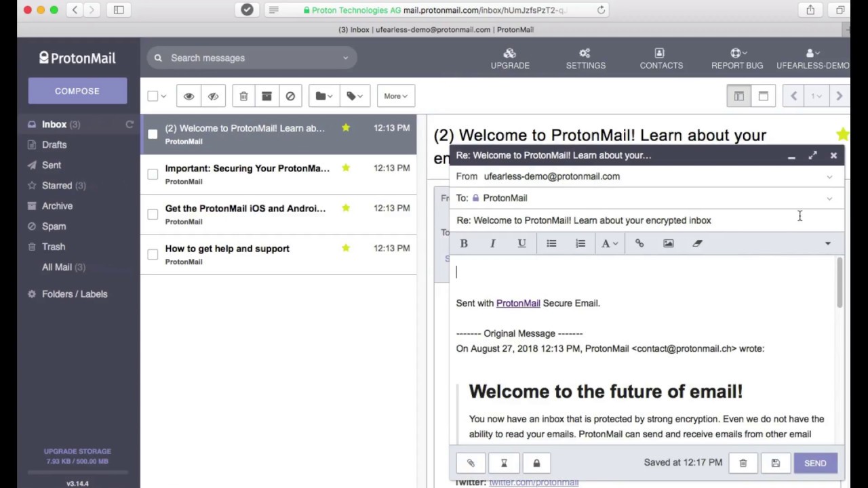Insert a bulleted list

click(x=551, y=243)
